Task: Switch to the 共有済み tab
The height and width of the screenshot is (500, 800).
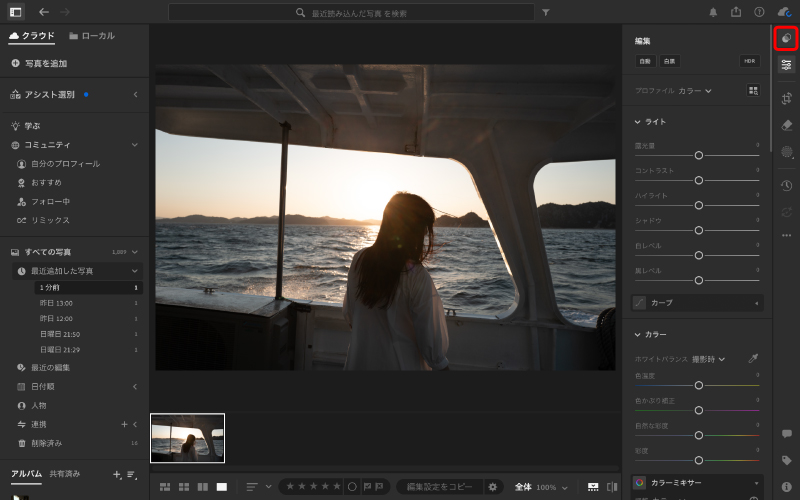Action: 65,474
